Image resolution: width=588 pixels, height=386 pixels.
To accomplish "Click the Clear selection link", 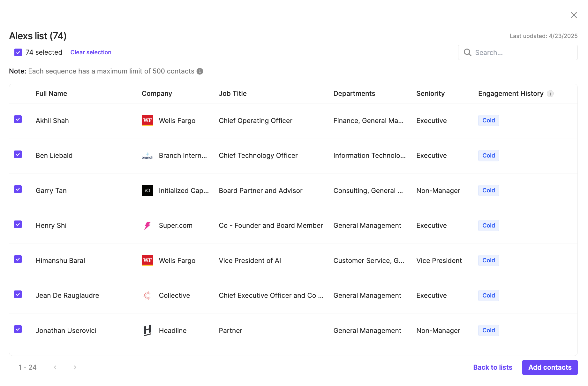I will (91, 52).
